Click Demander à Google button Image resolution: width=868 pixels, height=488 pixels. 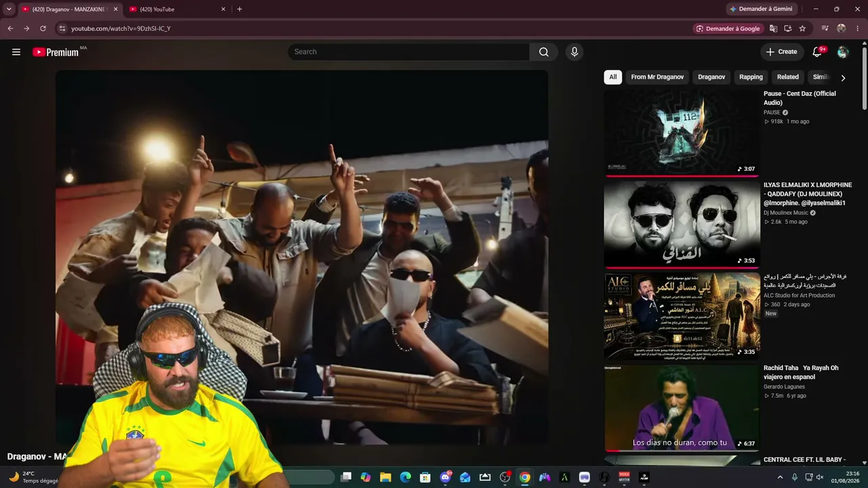(728, 28)
